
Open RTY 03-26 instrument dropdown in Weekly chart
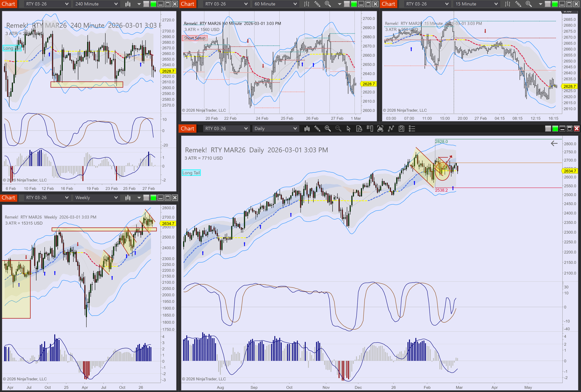(47, 198)
